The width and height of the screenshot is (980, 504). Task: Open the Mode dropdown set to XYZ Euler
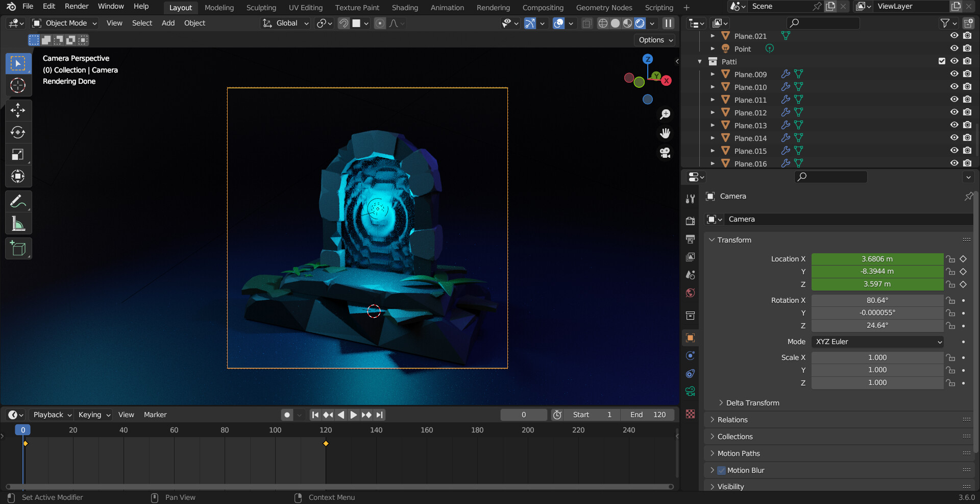[877, 342]
